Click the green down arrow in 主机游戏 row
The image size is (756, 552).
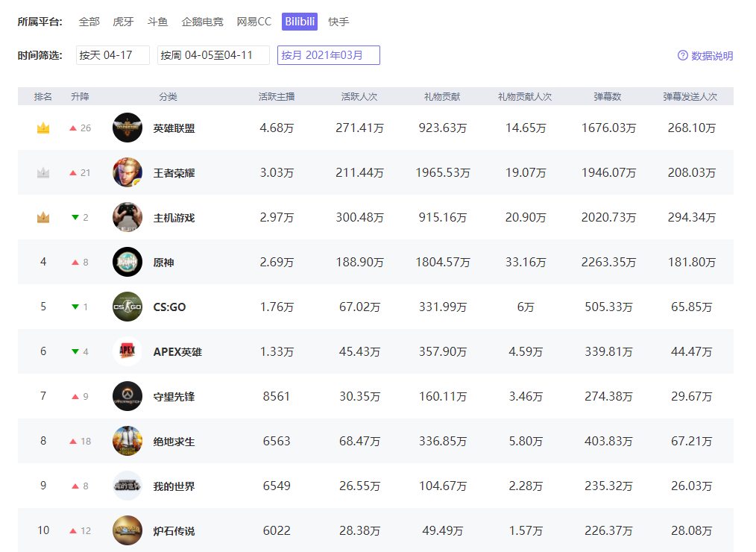coord(75,217)
